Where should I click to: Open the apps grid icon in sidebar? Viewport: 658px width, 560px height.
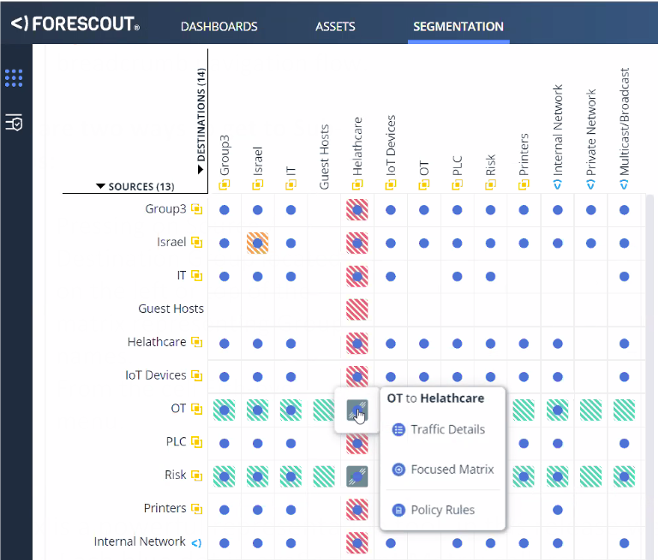(13, 78)
